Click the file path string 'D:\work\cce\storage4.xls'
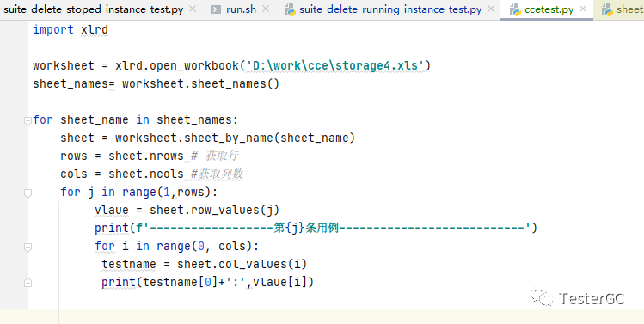Image resolution: width=644 pixels, height=324 pixels. [335, 65]
